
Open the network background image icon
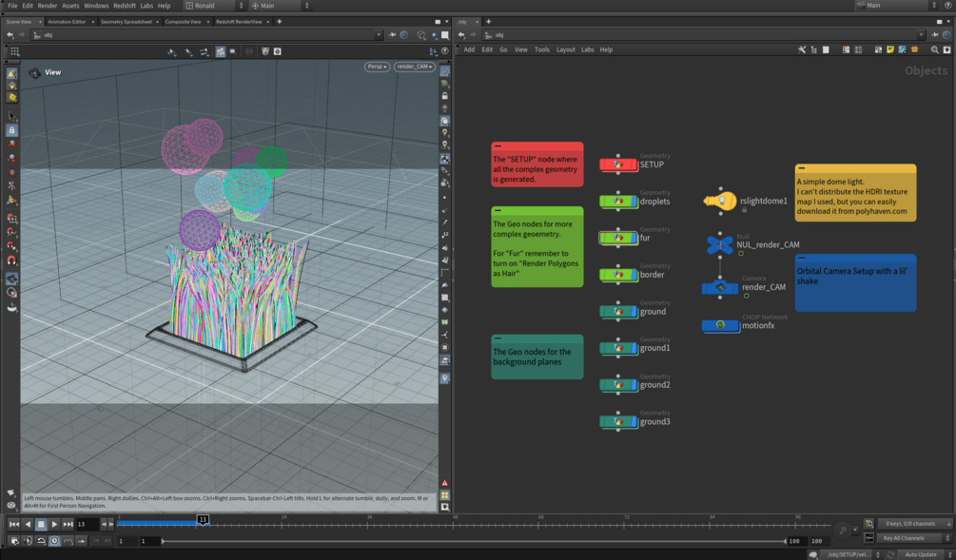tap(902, 50)
